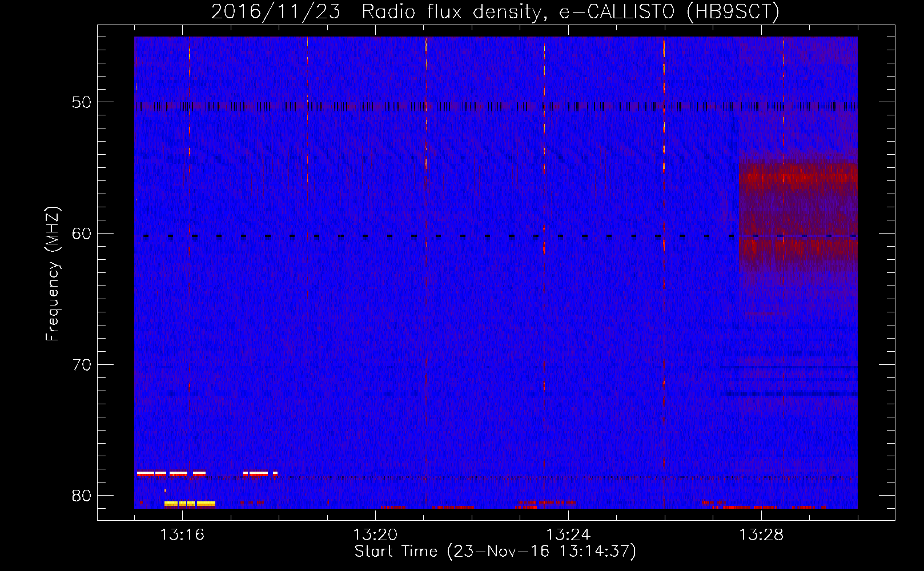The height and width of the screenshot is (571, 924).
Task: Click the 'Frequency (MHZ)' axis label
Action: click(52, 274)
